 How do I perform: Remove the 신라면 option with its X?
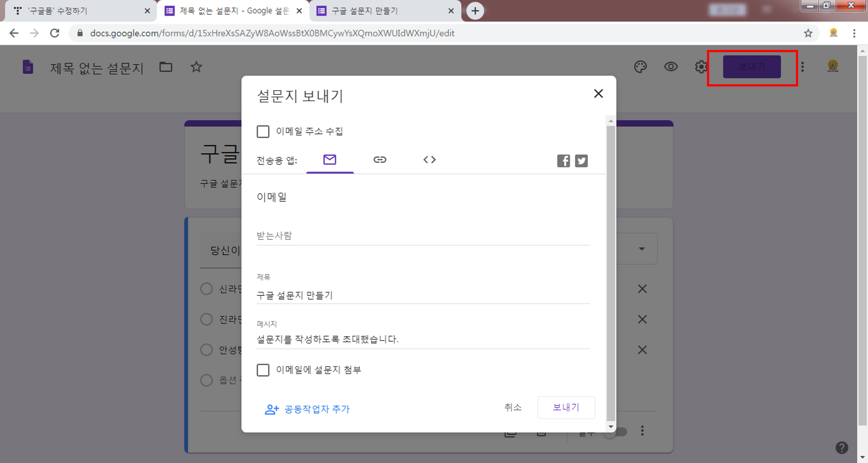pos(642,289)
